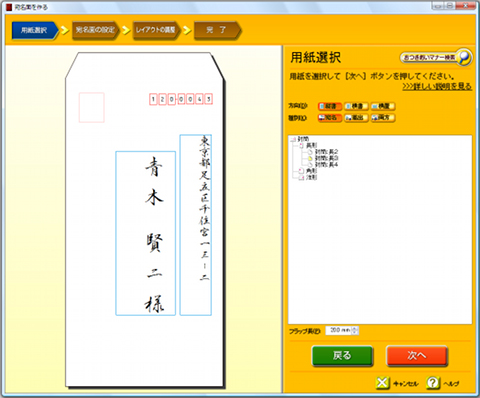480x398 pixels.
Task: Click the orange 次へ button
Action: (416, 356)
